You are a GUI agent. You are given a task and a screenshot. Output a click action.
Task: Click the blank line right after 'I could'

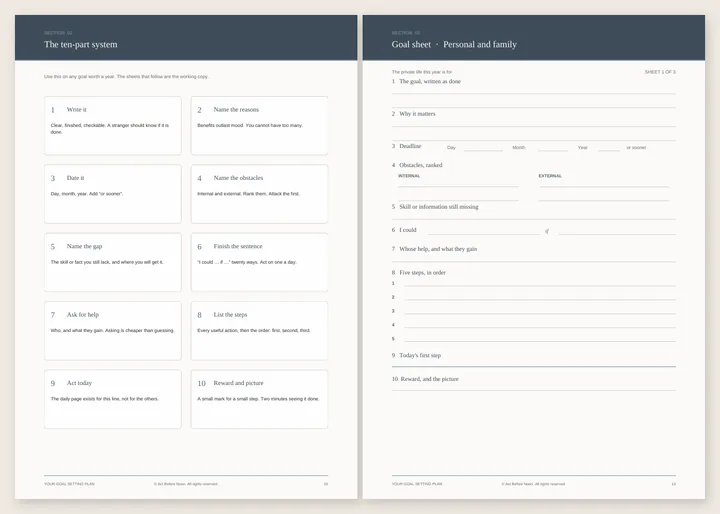[484, 232]
